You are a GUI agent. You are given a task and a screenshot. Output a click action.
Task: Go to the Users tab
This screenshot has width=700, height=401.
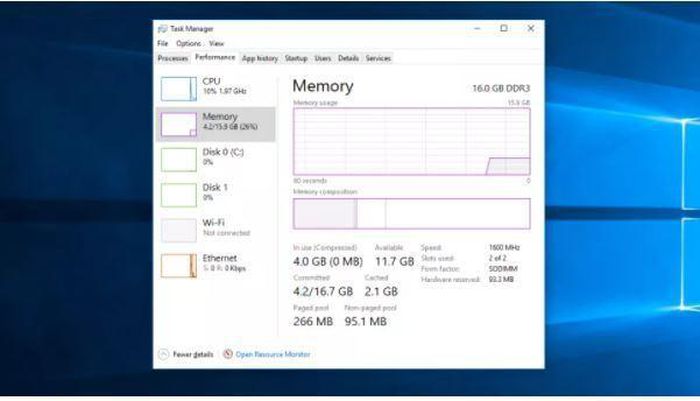pyautogui.click(x=323, y=58)
